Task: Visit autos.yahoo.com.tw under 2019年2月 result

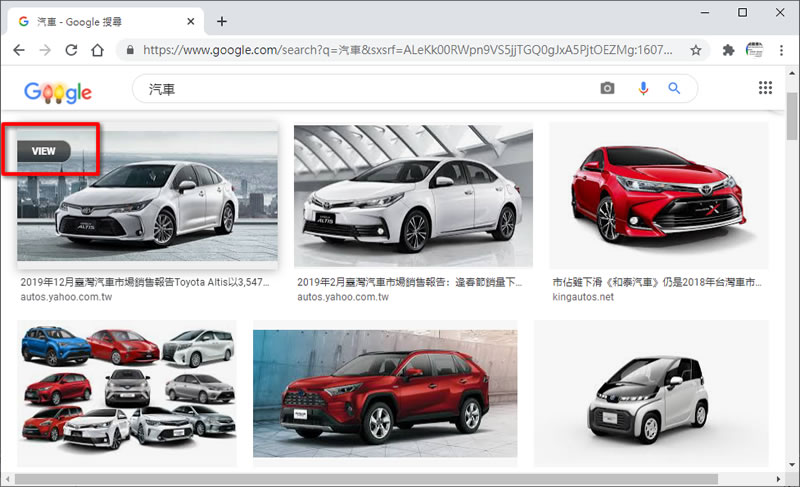Action: [343, 297]
